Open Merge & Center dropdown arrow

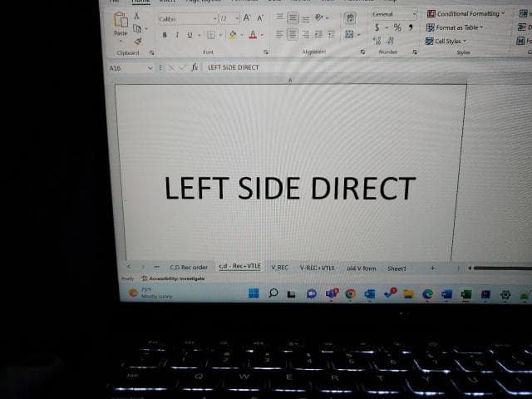pos(358,35)
